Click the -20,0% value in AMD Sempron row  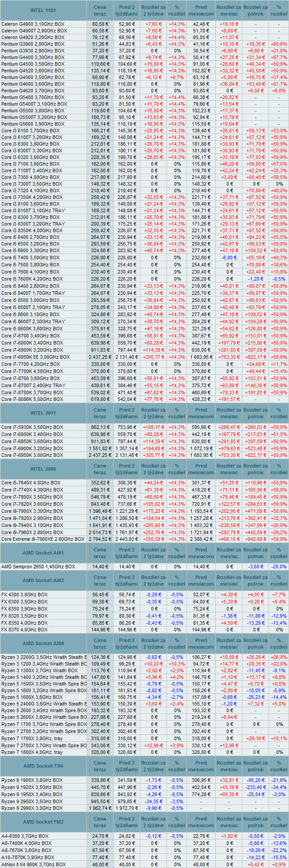coord(279,567)
